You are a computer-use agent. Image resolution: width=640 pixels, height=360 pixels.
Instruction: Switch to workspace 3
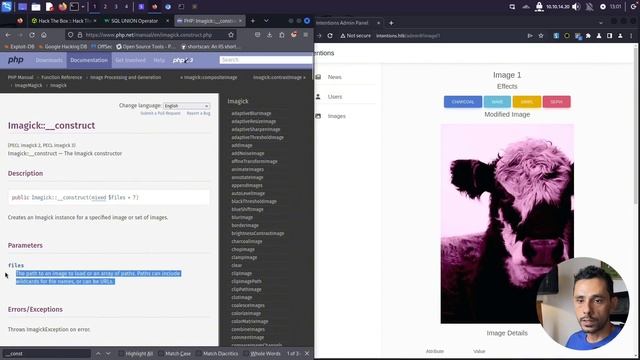[116, 7]
